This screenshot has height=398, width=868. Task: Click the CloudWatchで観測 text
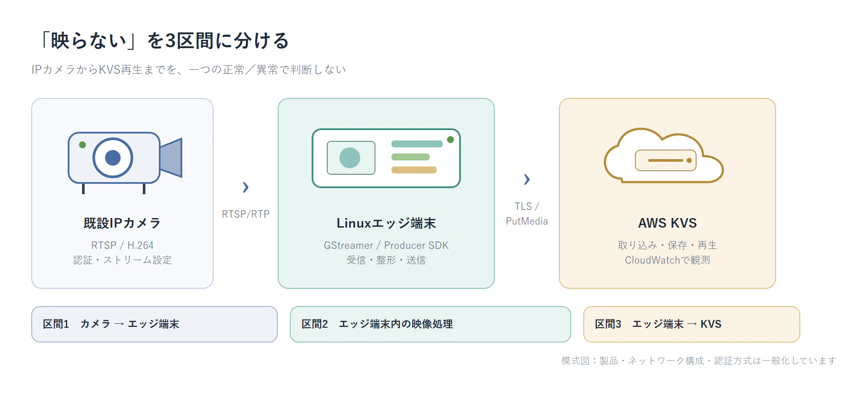click(x=667, y=260)
